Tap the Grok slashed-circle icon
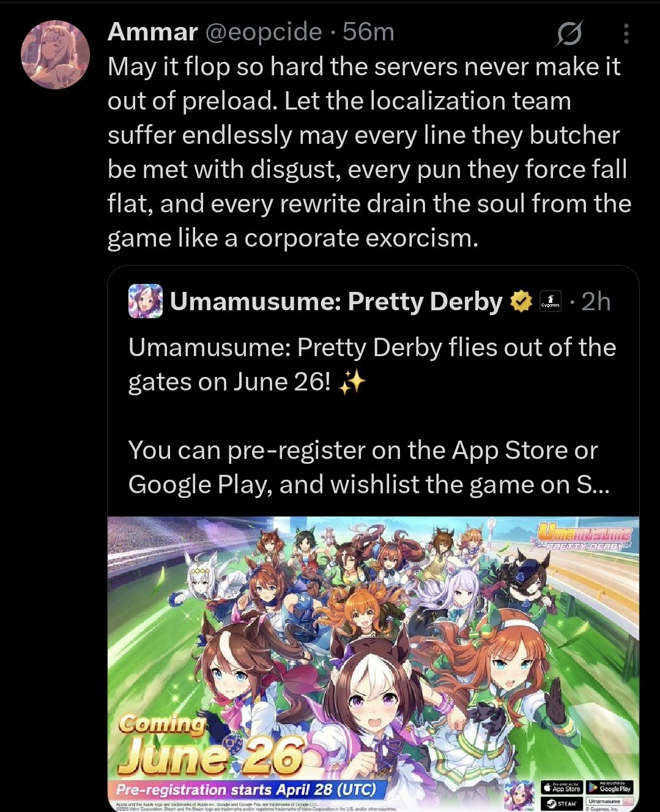The height and width of the screenshot is (812, 660). (x=569, y=34)
